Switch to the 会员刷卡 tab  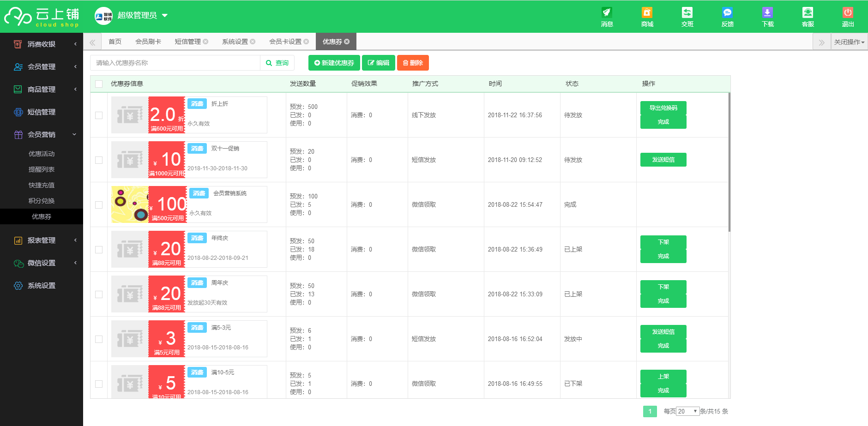[148, 42]
